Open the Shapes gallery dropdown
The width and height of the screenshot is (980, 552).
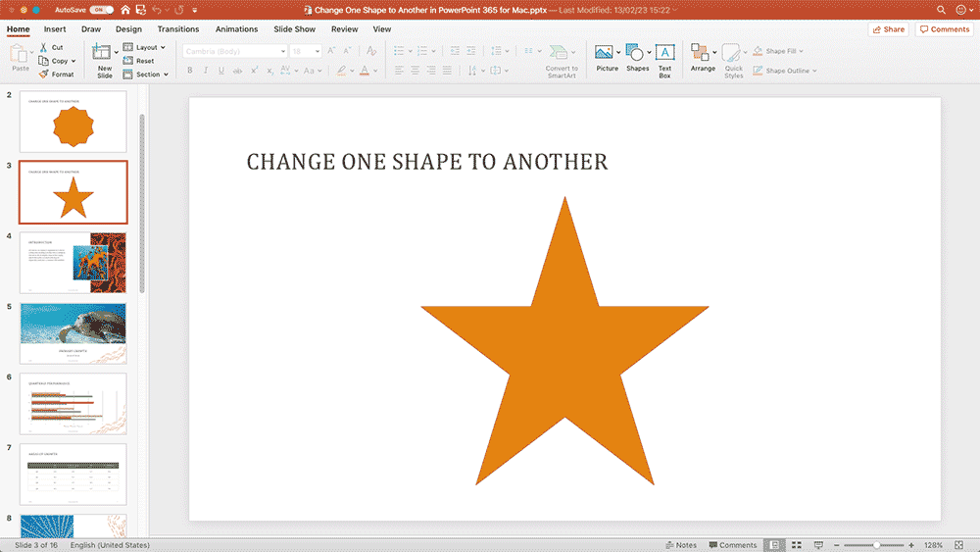click(650, 52)
